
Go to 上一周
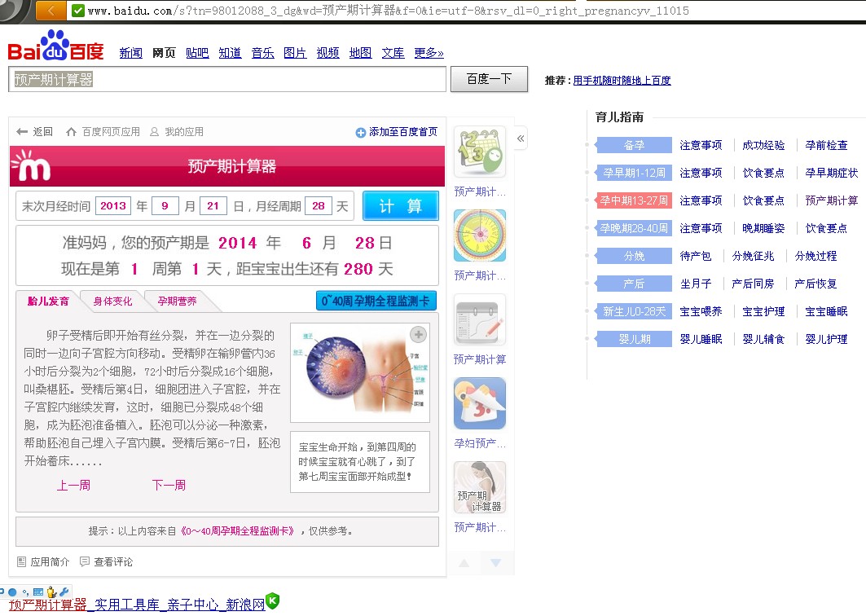click(x=73, y=485)
